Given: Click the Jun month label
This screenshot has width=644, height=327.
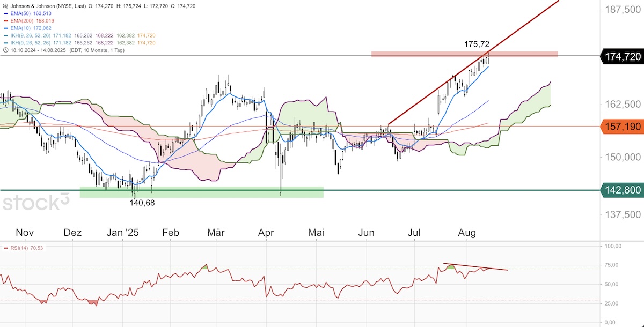Looking at the screenshot, I should [367, 233].
